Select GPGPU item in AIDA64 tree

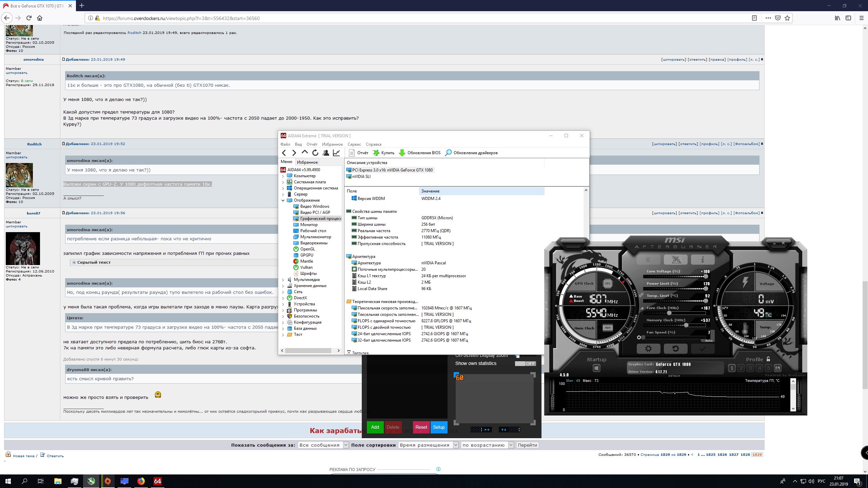coord(307,255)
